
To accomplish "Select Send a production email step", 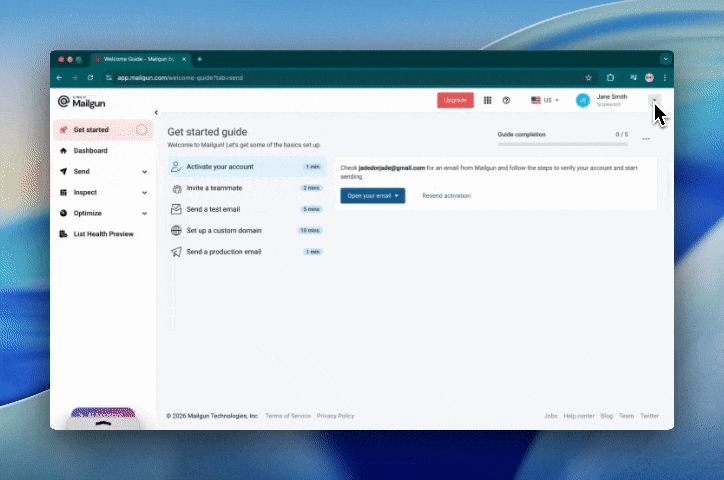I will (x=247, y=252).
